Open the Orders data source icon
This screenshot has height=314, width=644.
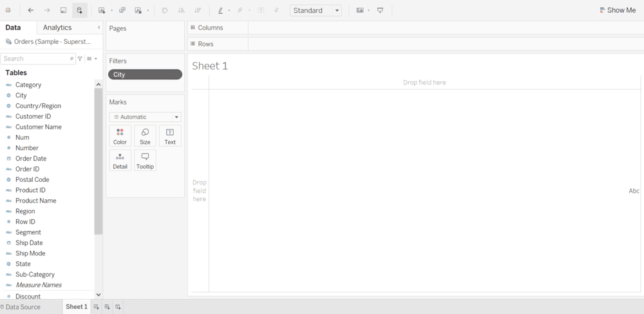(8, 41)
